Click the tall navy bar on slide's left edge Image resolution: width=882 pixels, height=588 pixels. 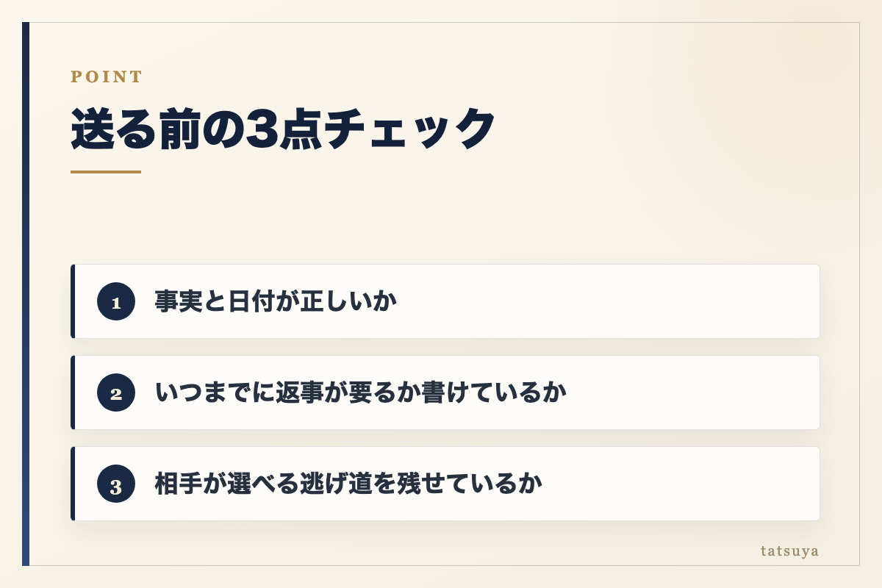(26, 294)
